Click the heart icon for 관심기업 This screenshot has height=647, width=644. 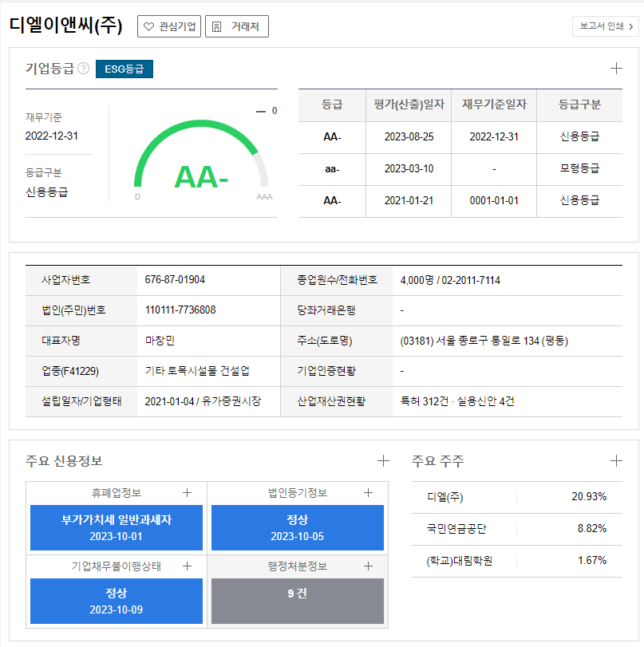[x=148, y=26]
